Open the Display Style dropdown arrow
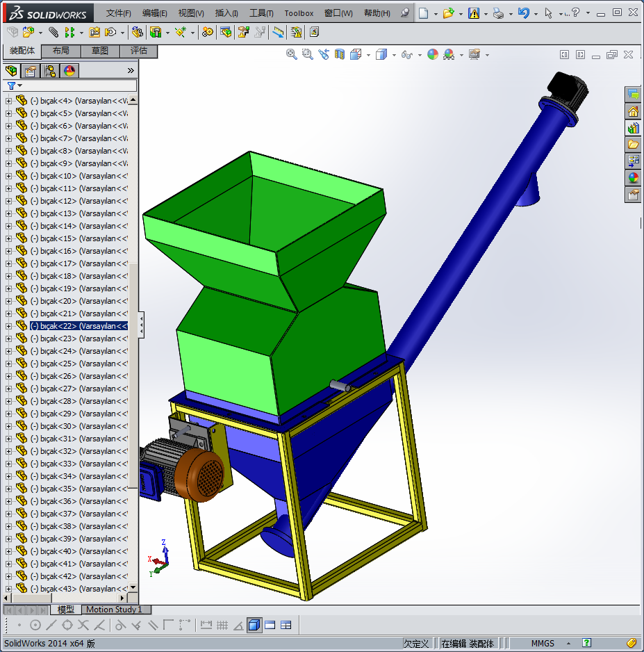 point(394,55)
